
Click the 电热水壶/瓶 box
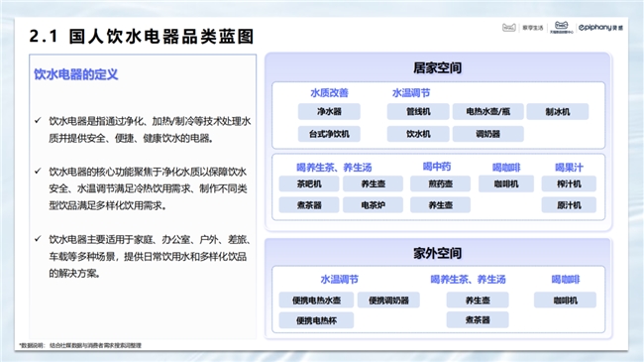point(487,111)
